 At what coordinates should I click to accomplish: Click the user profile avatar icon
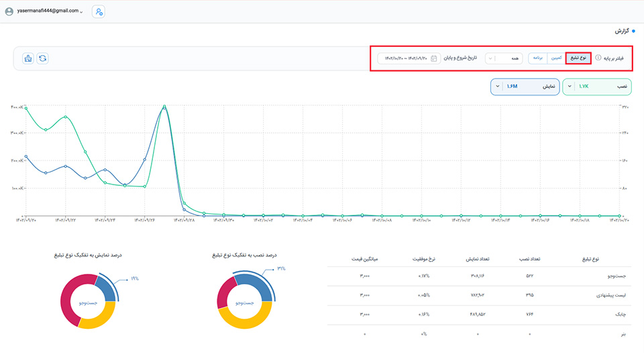click(9, 11)
